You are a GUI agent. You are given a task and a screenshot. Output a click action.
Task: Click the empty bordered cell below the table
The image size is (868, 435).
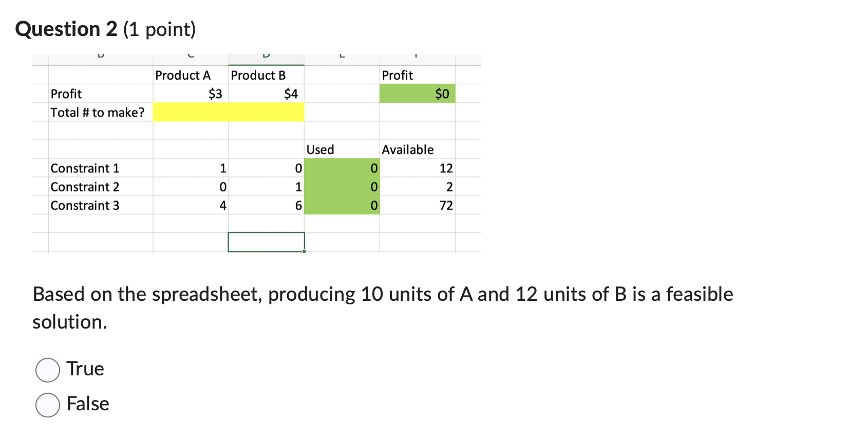[x=266, y=242]
